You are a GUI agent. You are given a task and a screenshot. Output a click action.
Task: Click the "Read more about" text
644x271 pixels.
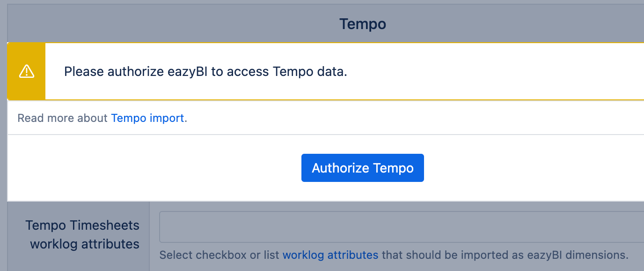click(62, 118)
